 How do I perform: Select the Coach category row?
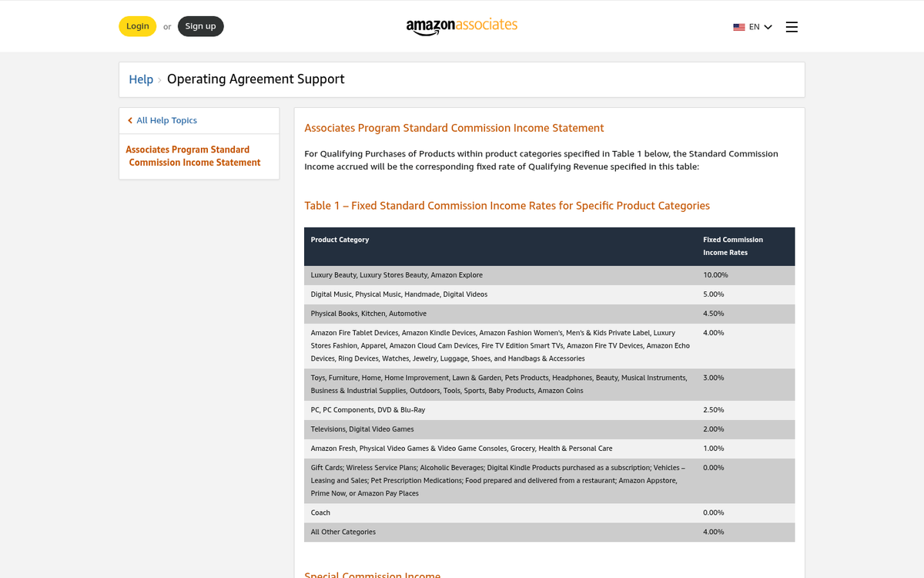tap(320, 512)
